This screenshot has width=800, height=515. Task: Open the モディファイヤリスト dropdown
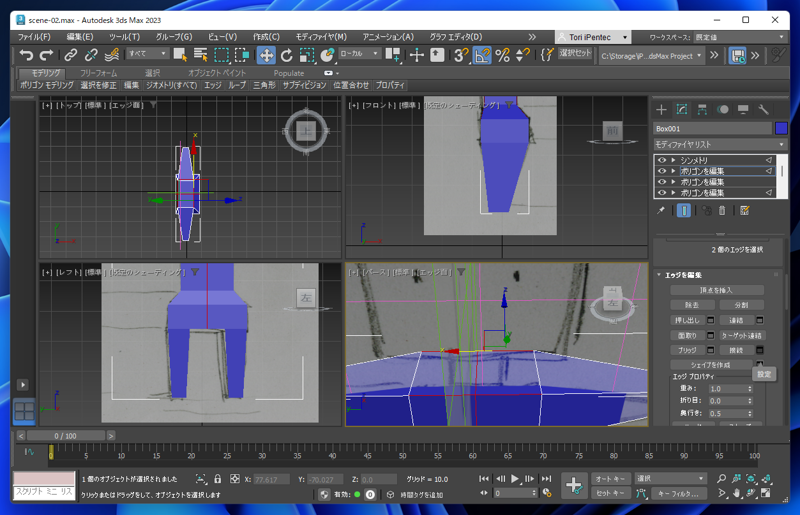(720, 144)
